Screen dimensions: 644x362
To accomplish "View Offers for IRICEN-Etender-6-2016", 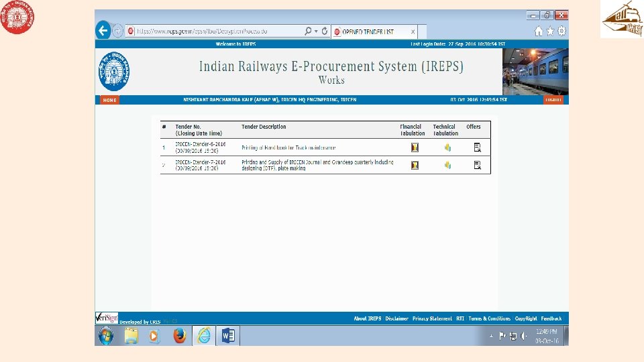I will tap(477, 147).
